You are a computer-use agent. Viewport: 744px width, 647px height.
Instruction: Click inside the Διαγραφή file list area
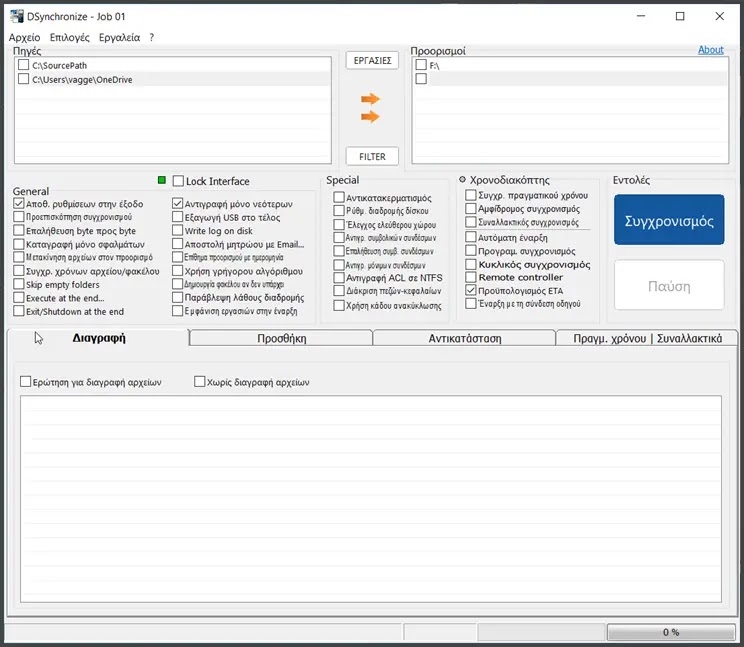371,499
